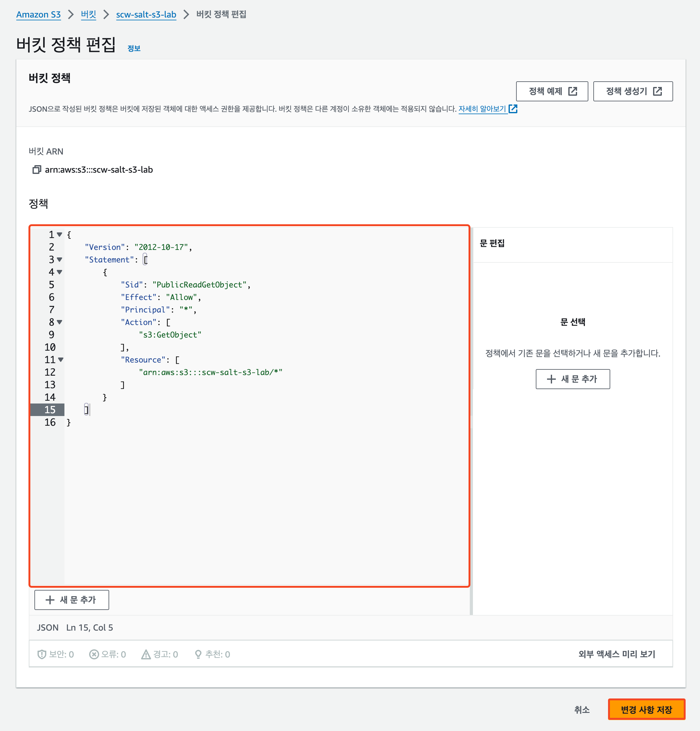Image resolution: width=700 pixels, height=731 pixels.
Task: Go to the 버킷 breadcrumb link
Action: pos(89,15)
